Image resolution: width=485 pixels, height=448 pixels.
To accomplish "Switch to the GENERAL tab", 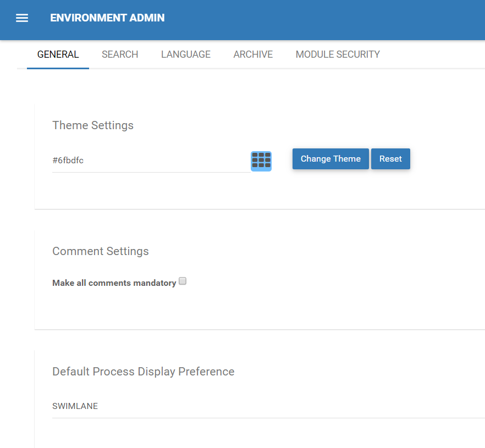I will [58, 54].
